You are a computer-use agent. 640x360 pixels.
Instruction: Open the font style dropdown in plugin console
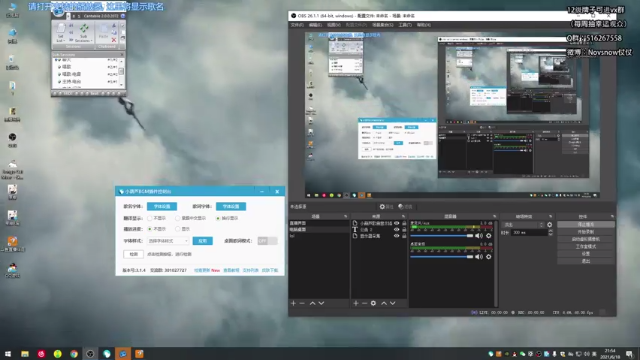pos(168,241)
